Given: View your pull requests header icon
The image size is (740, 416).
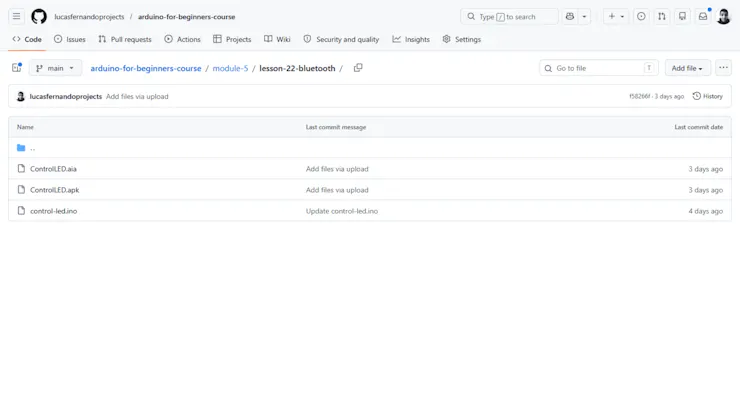Looking at the screenshot, I should tap(662, 17).
